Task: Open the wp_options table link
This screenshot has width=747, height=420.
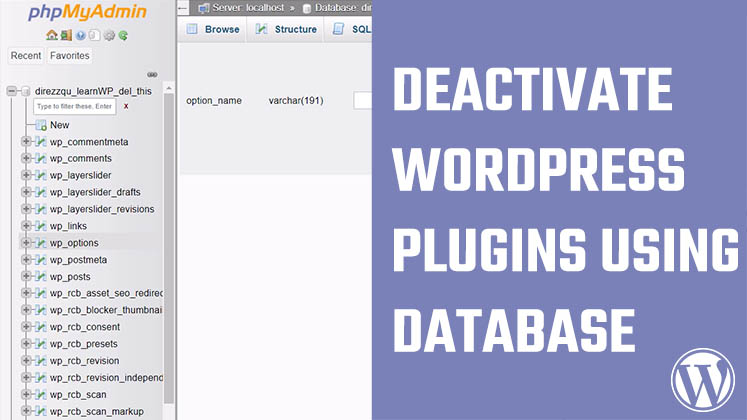Action: [74, 243]
